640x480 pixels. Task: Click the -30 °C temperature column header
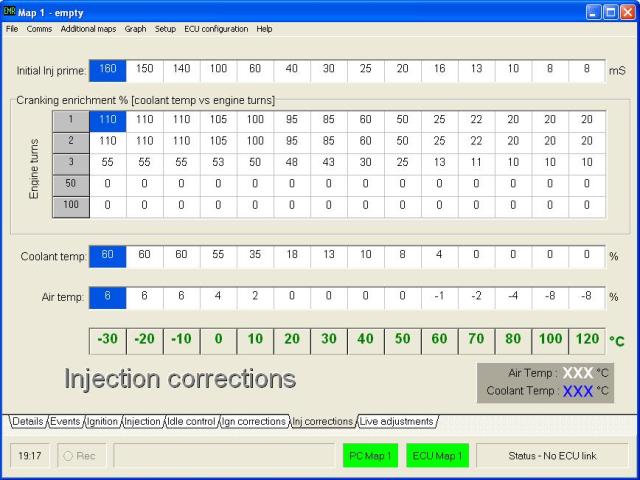(108, 339)
